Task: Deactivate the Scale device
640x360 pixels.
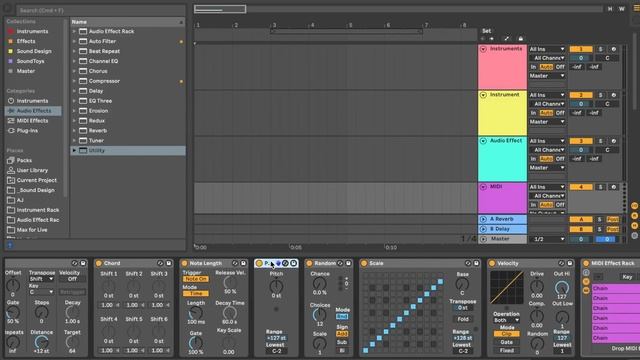Action: [364, 264]
